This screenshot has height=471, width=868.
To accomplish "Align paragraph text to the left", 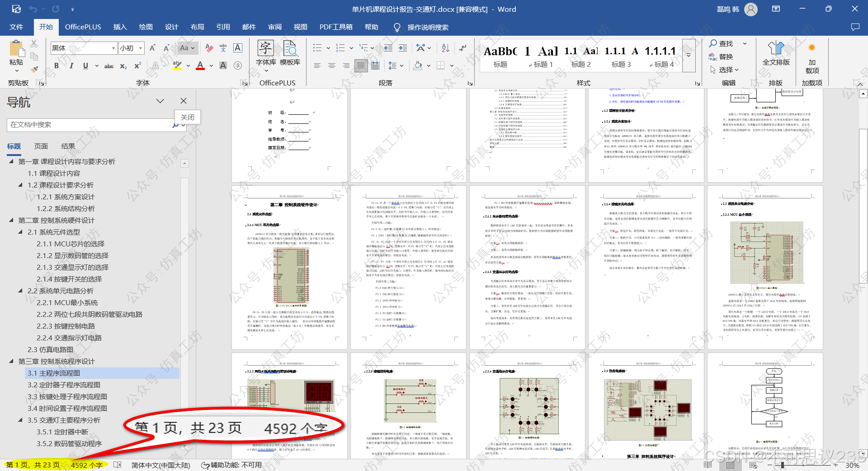I will click(317, 66).
